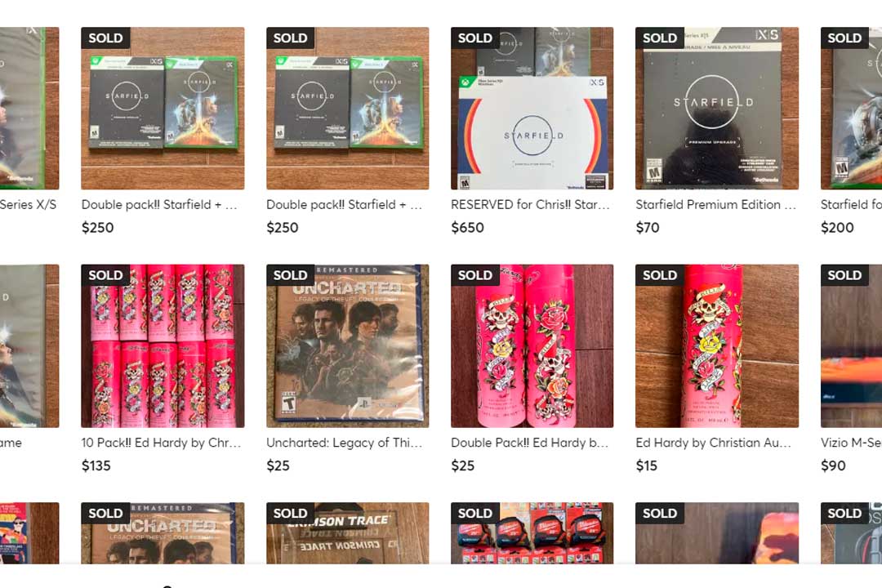
Task: Open the Milwaukee tape measures sold listing
Action: coord(532,532)
